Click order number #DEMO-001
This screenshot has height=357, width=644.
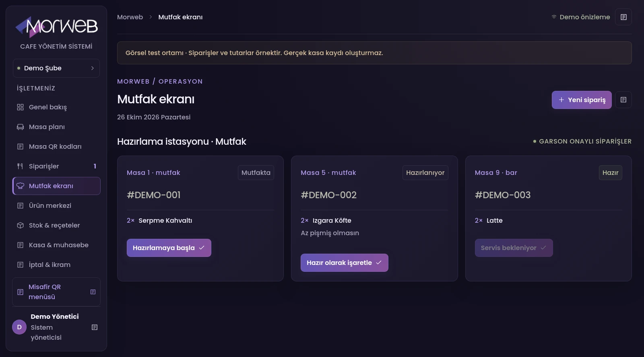pos(154,195)
